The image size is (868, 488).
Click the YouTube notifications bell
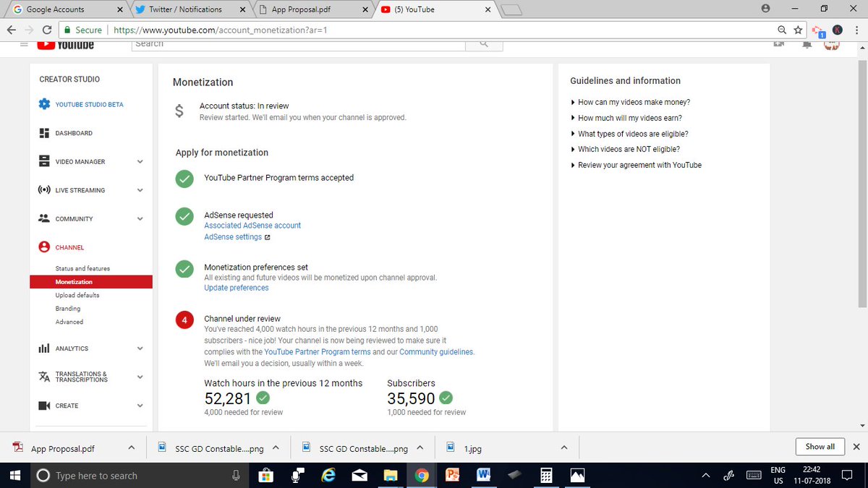807,44
